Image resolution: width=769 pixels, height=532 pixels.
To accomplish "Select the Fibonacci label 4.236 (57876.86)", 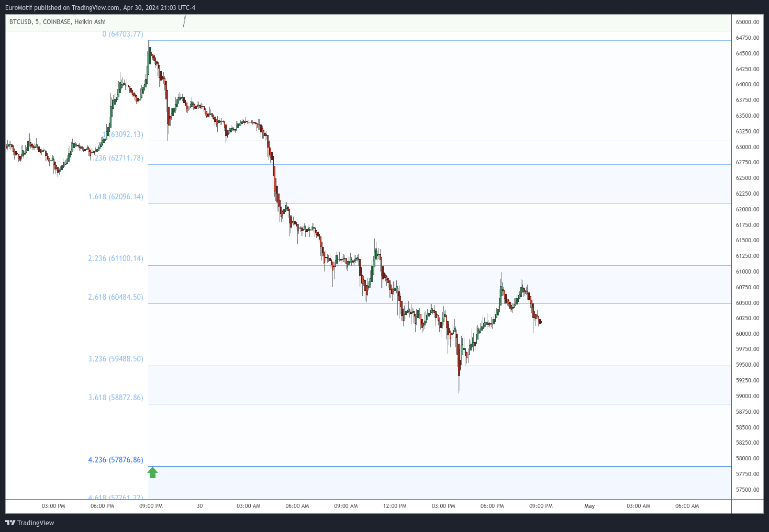I will click(116, 460).
